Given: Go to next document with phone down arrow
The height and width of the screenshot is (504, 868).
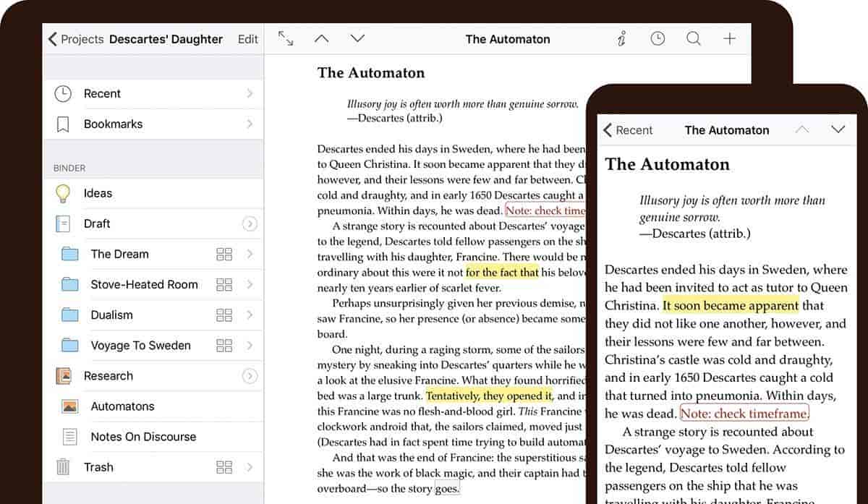Looking at the screenshot, I should coord(838,129).
